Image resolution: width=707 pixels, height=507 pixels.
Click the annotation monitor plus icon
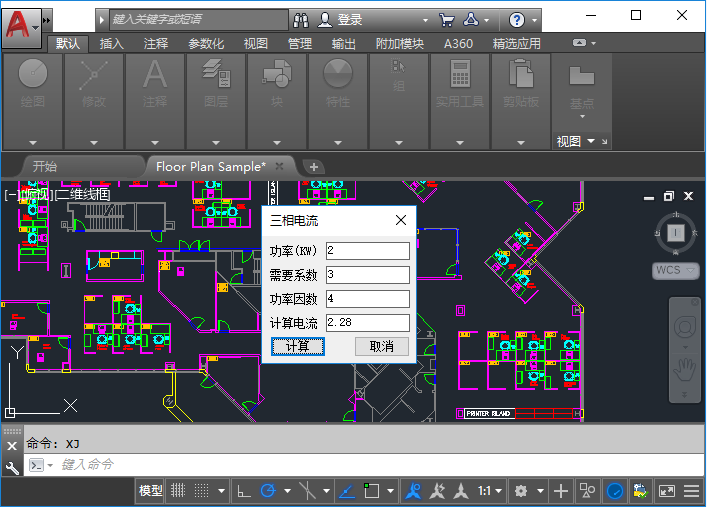click(x=560, y=491)
